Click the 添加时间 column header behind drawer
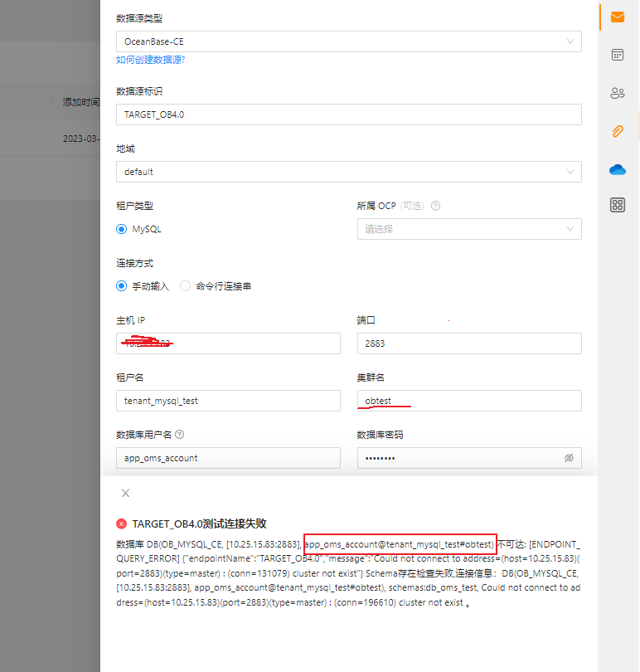 81,102
